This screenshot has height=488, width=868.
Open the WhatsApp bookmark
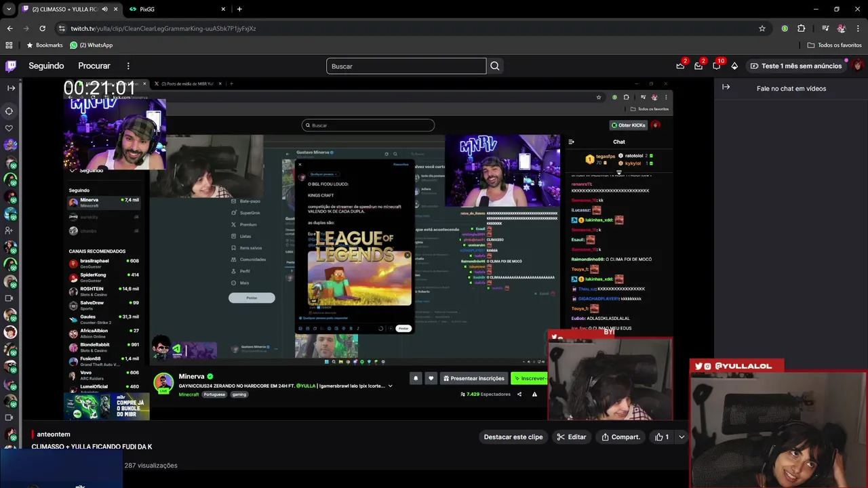point(92,45)
